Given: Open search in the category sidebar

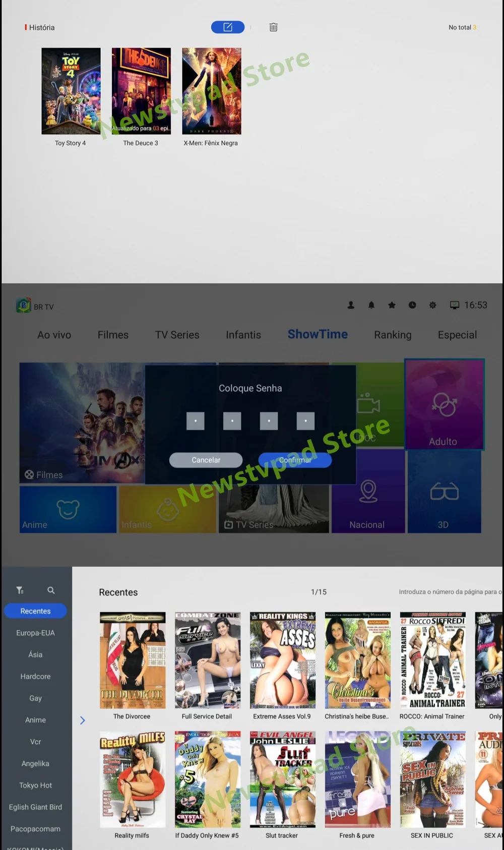Looking at the screenshot, I should (x=51, y=590).
